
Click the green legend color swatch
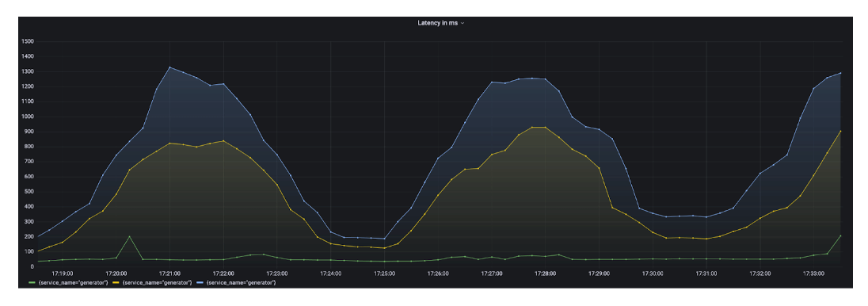click(x=32, y=283)
